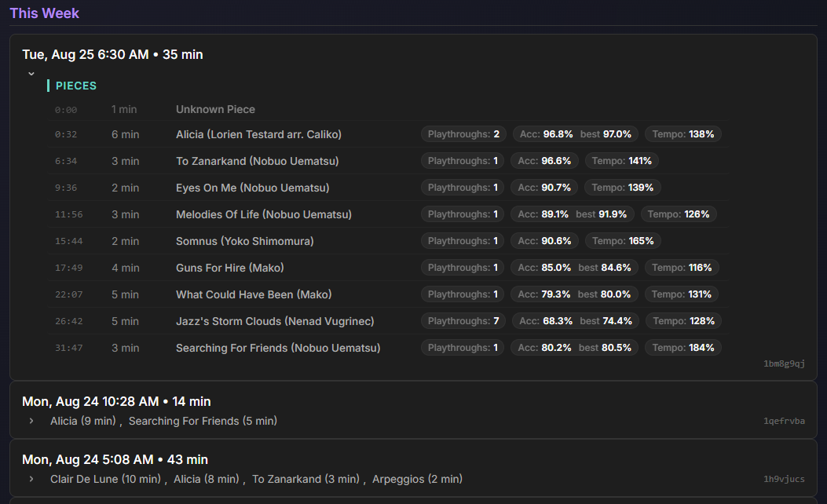Click the 15:44 timestamp
Screen dimensions: 827x504
68,241
